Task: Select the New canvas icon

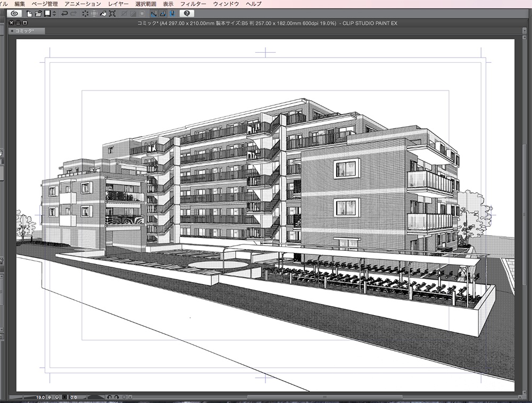Action: (29, 14)
